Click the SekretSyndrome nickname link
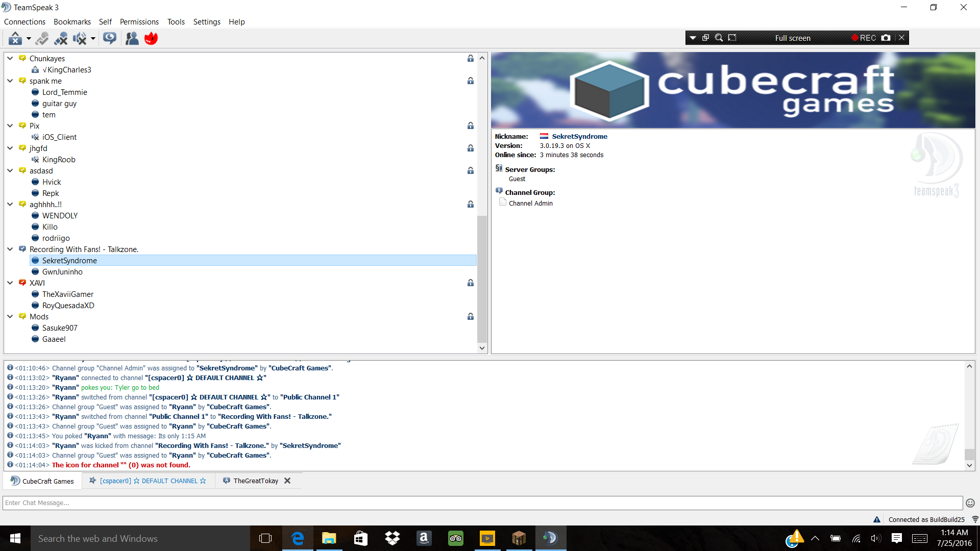Image resolution: width=980 pixels, height=551 pixels. click(579, 136)
